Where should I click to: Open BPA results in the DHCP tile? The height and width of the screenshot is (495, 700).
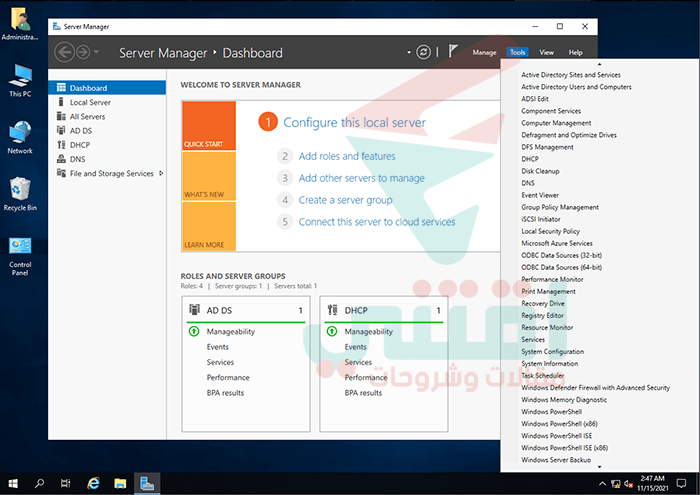(x=363, y=393)
